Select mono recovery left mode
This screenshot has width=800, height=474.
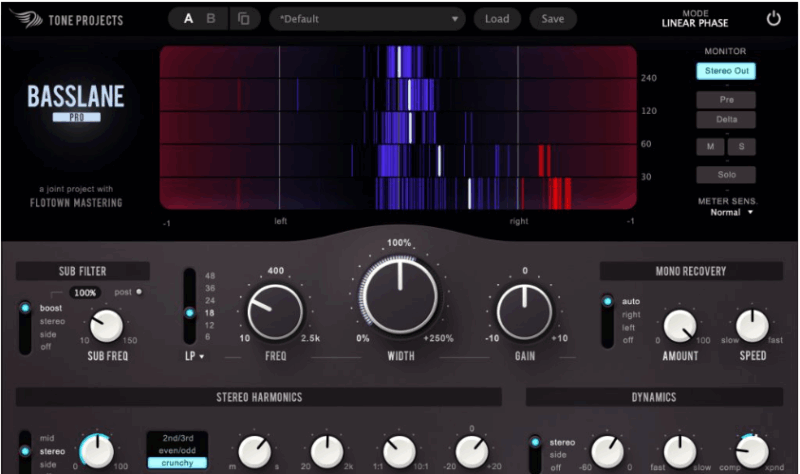tap(628, 328)
